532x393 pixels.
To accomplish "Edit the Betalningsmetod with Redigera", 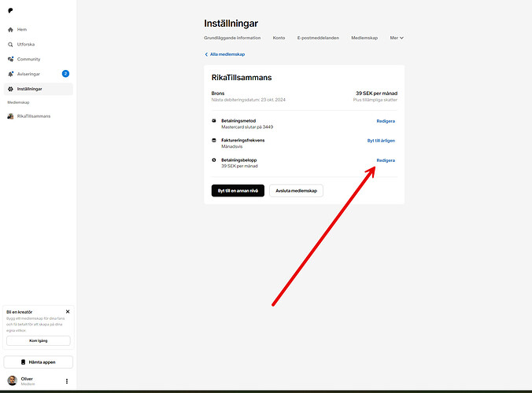I will (x=386, y=121).
